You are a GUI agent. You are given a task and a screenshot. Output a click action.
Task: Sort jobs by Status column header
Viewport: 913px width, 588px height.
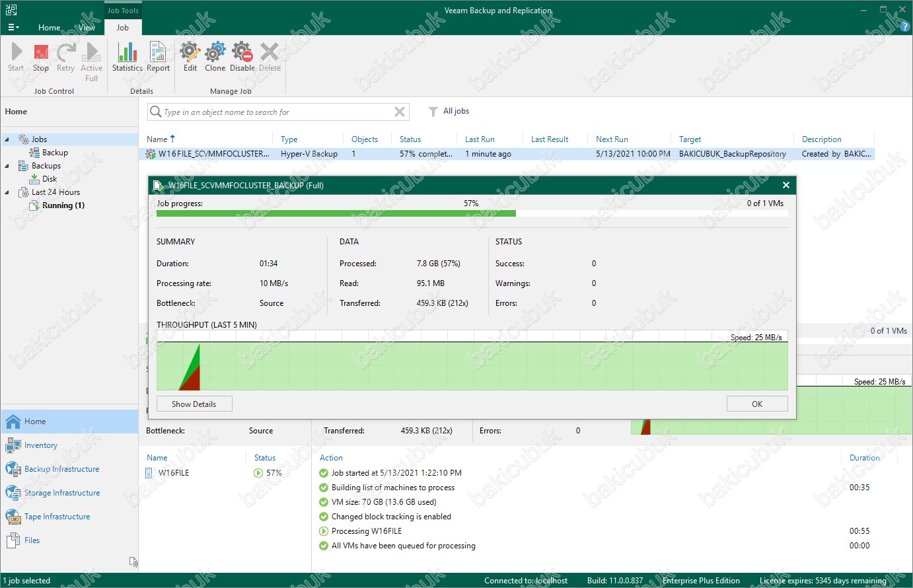[x=410, y=139]
